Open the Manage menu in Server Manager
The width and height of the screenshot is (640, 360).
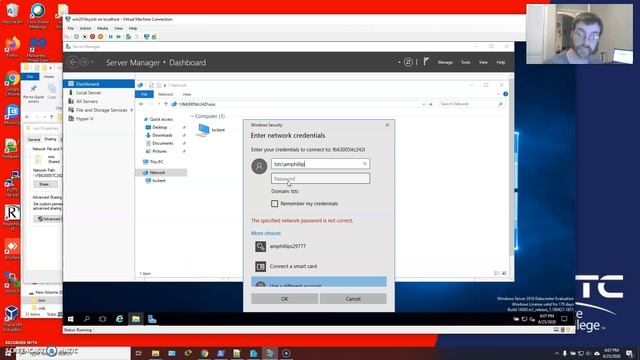pos(445,62)
